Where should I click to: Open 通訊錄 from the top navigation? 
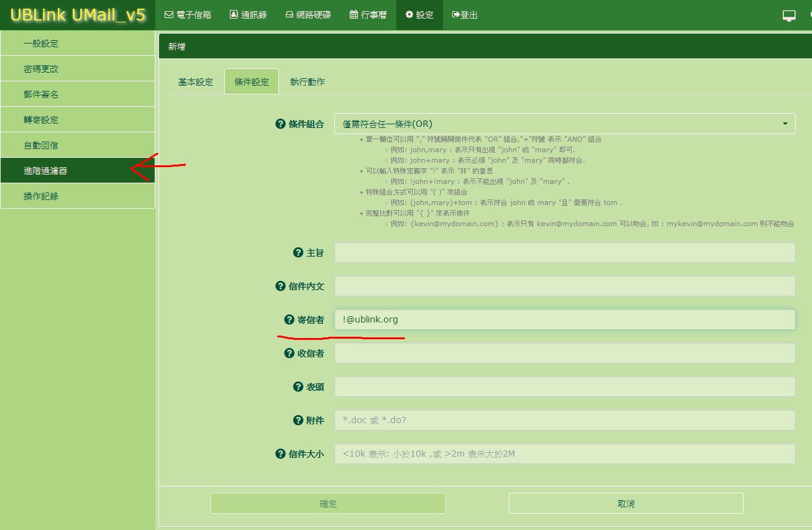248,15
